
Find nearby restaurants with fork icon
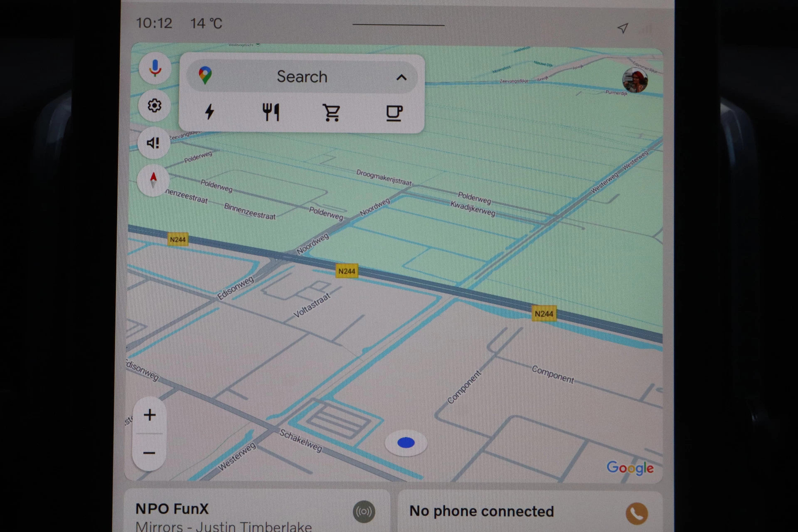(271, 112)
